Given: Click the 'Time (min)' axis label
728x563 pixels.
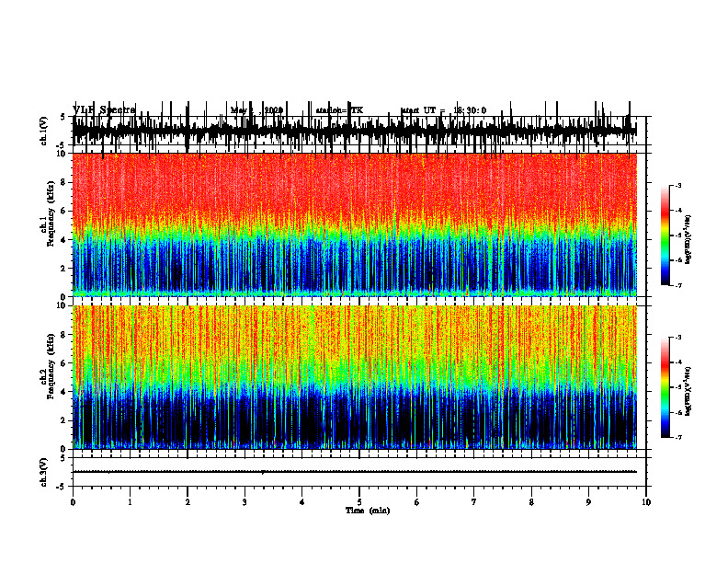Looking at the screenshot, I should (368, 511).
